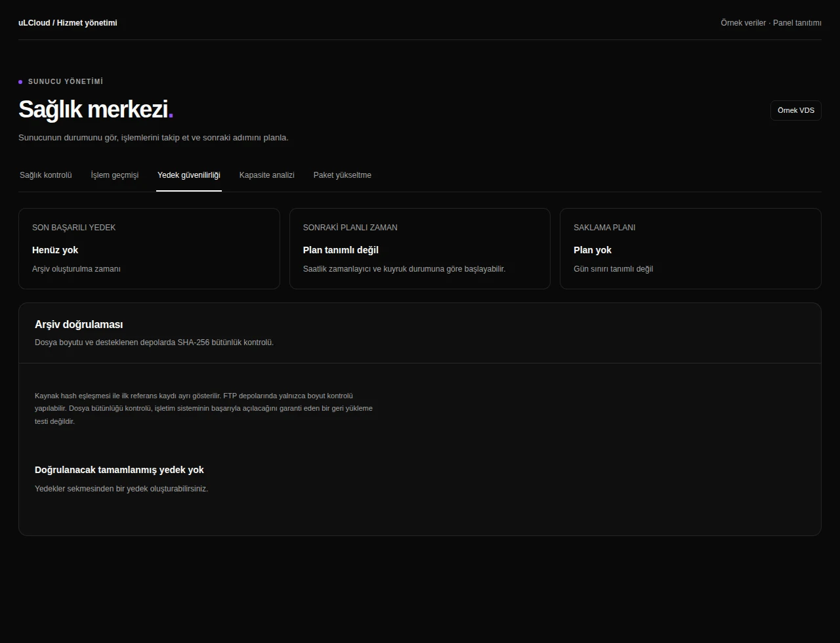This screenshot has width=840, height=643.
Task: Click the SUNUCU YÖNETİMİ label
Action: [x=66, y=81]
